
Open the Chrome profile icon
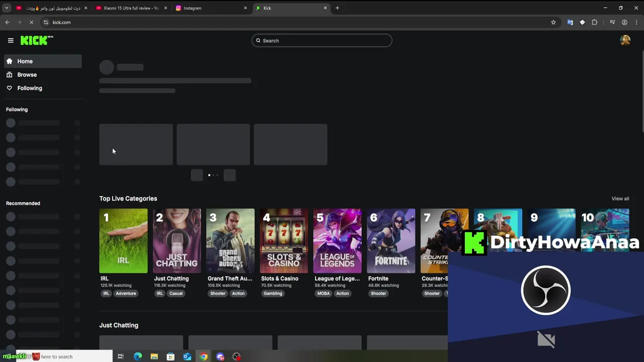click(624, 22)
